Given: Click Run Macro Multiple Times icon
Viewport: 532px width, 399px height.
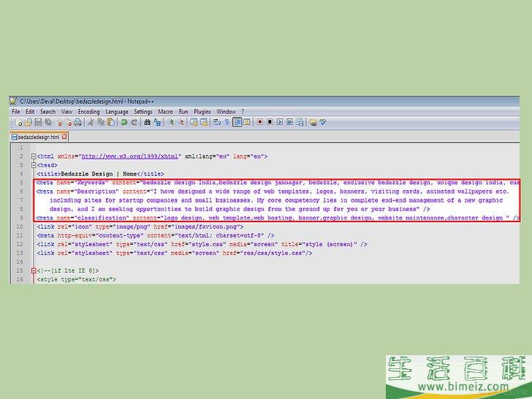Looking at the screenshot, I should pyautogui.click(x=289, y=122).
